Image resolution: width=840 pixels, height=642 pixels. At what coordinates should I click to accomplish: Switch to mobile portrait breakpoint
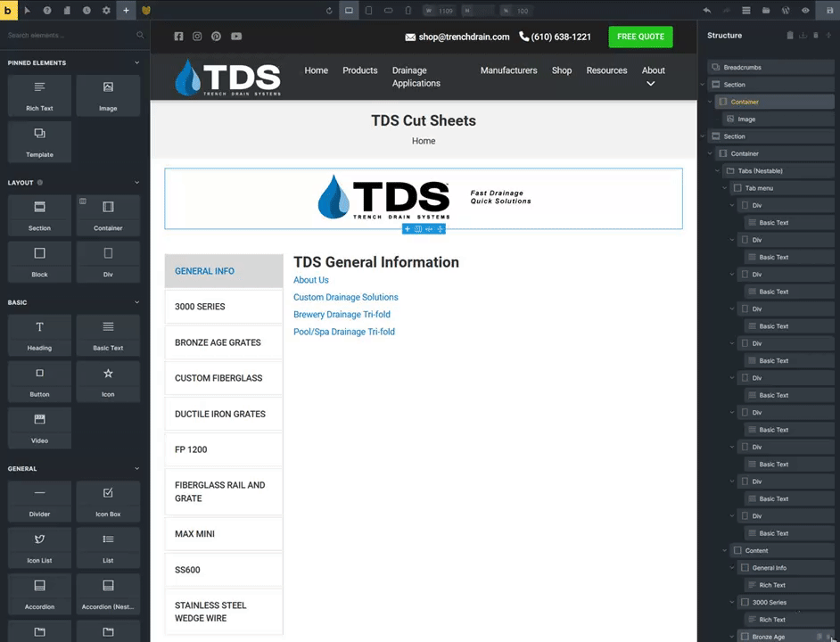(408, 10)
